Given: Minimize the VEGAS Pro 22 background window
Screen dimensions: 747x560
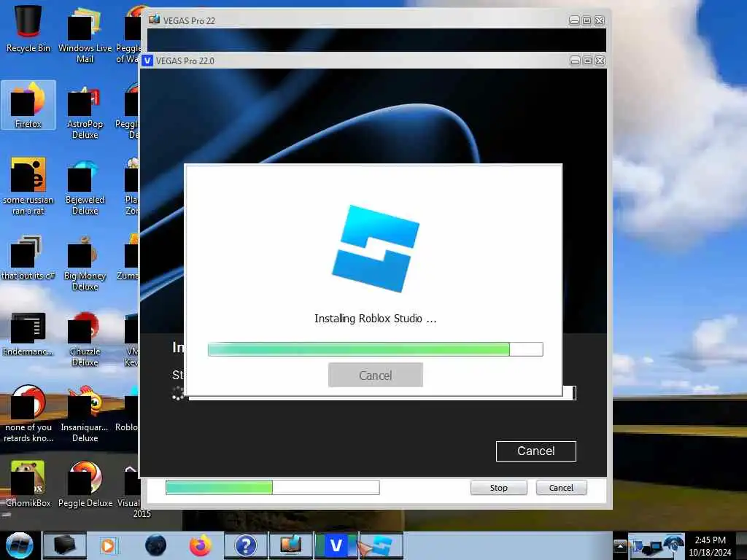Looking at the screenshot, I should coord(575,21).
